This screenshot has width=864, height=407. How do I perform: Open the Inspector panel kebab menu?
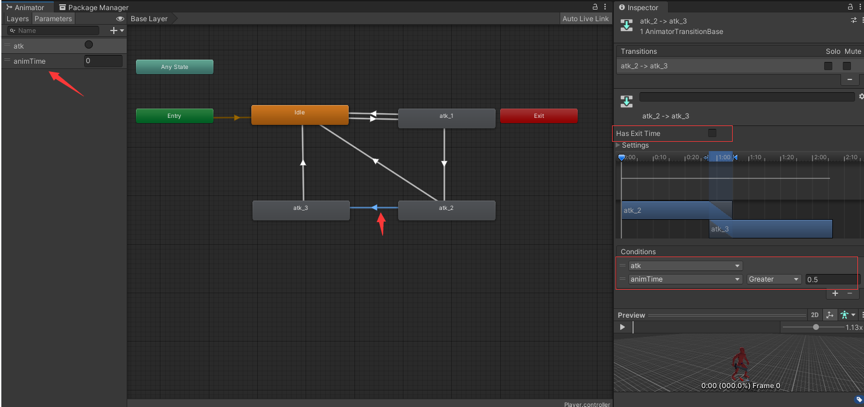click(861, 7)
